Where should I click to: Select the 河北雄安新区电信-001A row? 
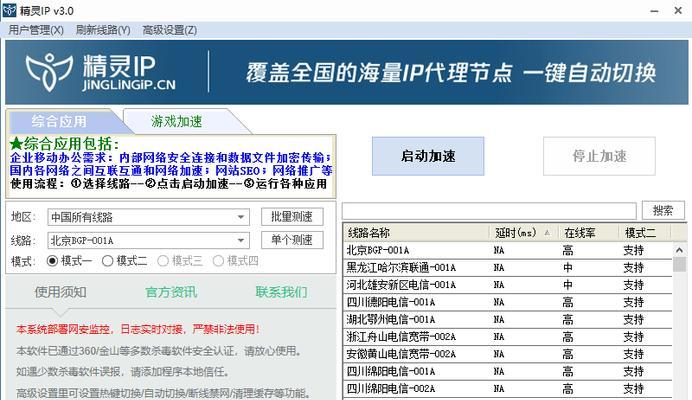tap(508, 285)
